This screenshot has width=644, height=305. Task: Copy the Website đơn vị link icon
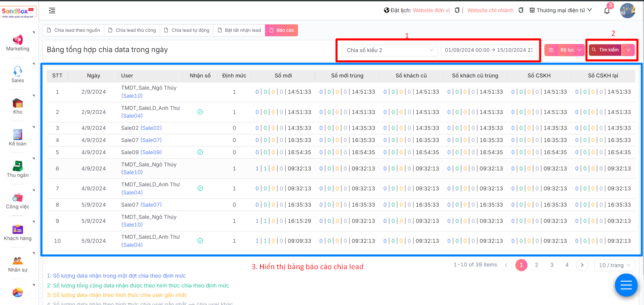pos(457,10)
